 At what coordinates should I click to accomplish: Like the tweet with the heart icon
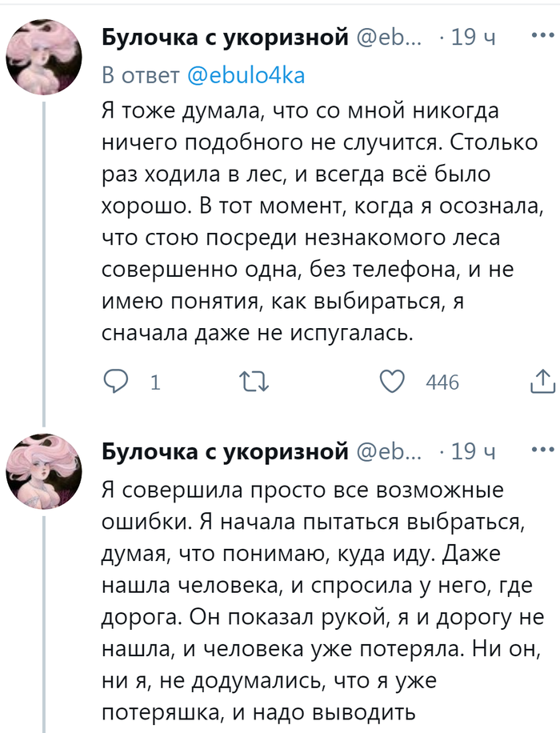392,383
